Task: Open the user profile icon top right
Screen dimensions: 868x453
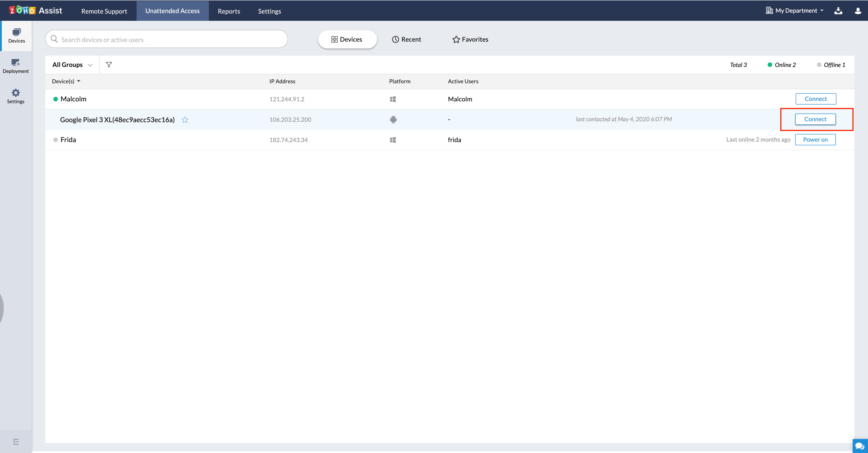Action: click(x=858, y=10)
